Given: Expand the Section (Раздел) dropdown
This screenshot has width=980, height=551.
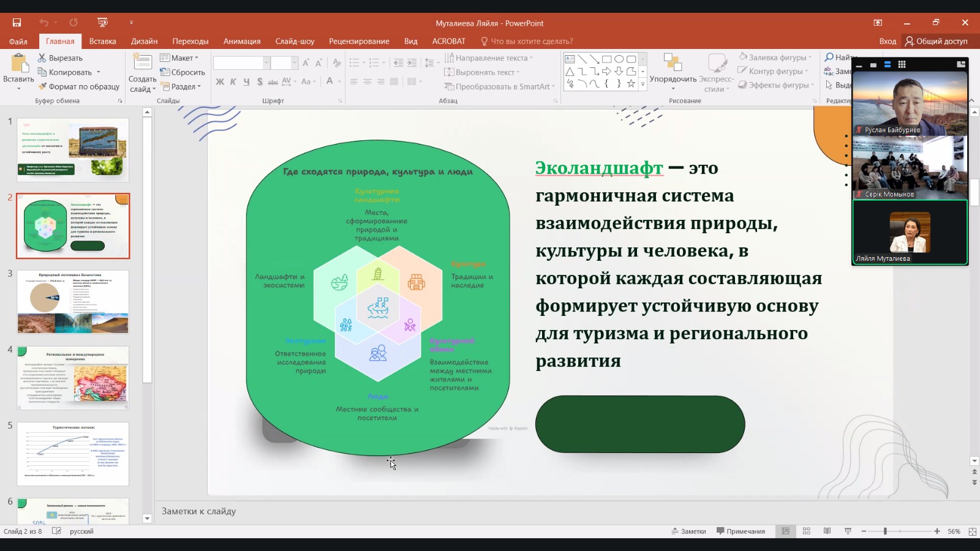Looking at the screenshot, I should (x=181, y=87).
